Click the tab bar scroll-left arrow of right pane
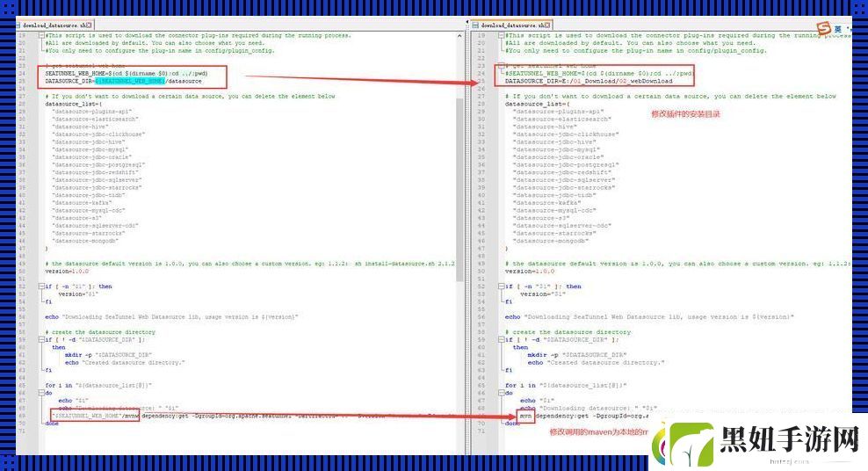 467,22
